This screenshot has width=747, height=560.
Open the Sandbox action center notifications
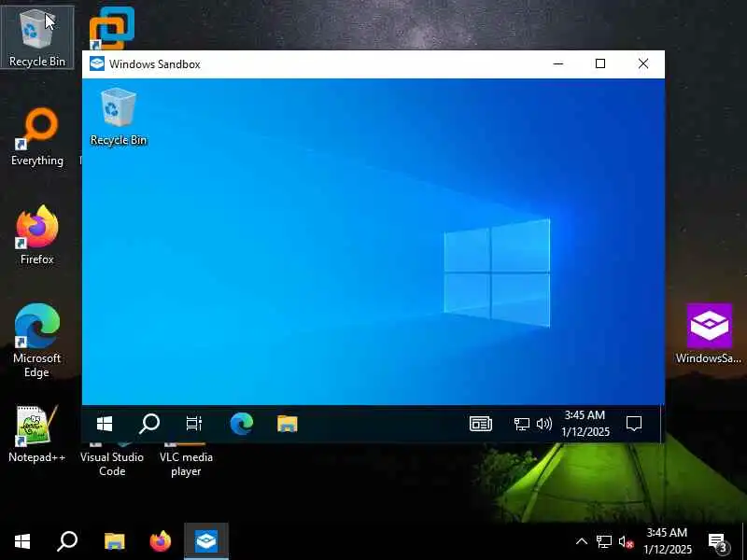click(634, 424)
